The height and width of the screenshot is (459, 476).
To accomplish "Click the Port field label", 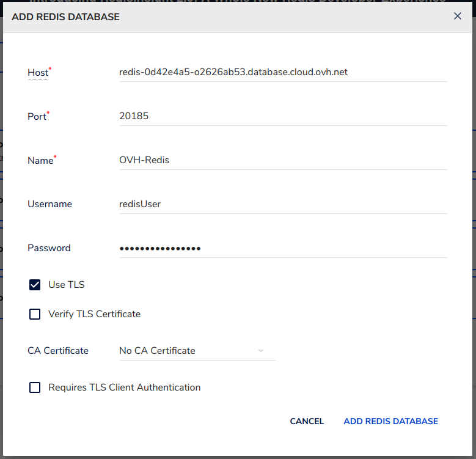I will tap(37, 117).
